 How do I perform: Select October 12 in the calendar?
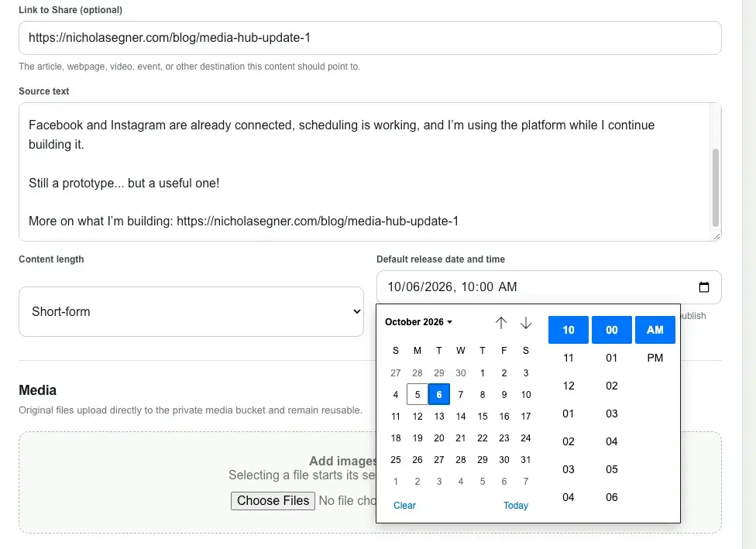coord(418,417)
